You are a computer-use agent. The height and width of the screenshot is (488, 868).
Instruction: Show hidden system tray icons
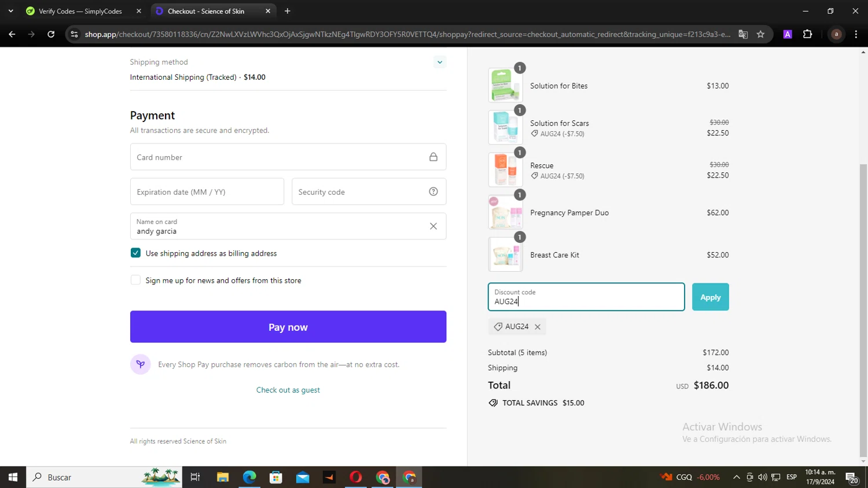click(737, 477)
